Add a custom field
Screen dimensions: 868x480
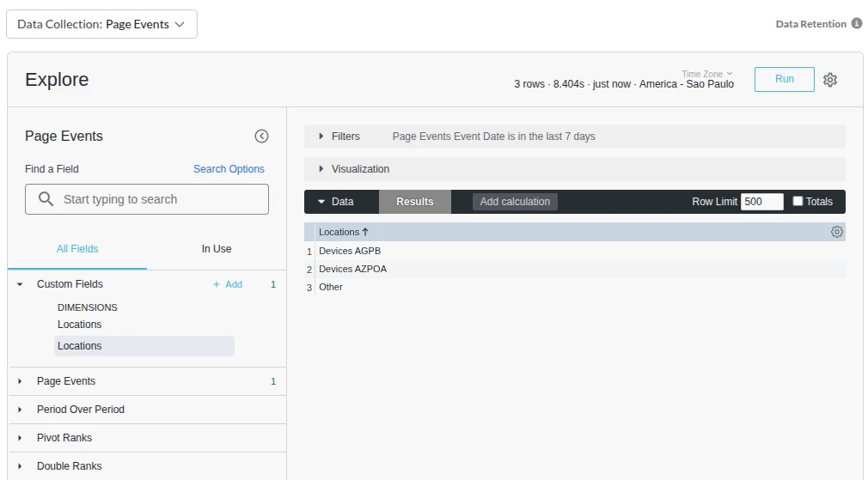coord(228,284)
